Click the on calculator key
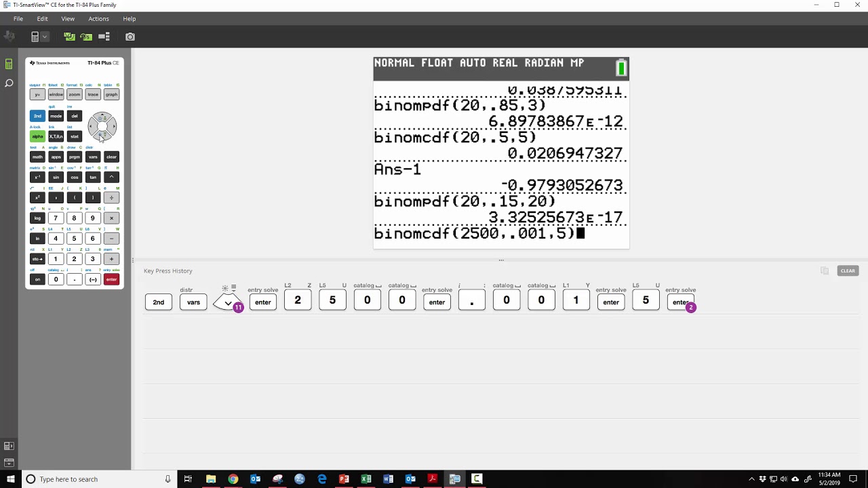 click(x=37, y=279)
